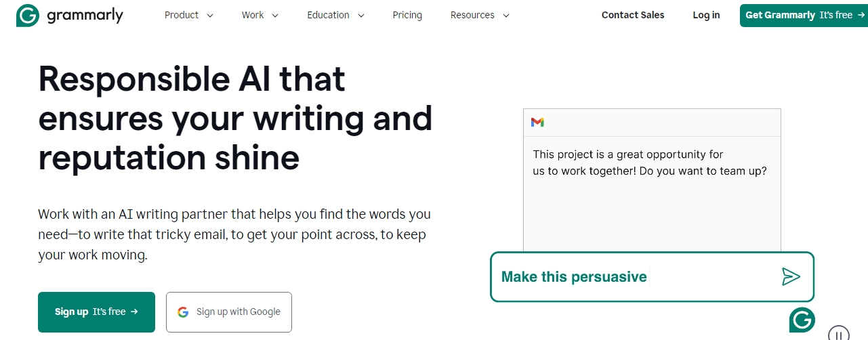The height and width of the screenshot is (340, 868).
Task: Expand the Resources menu chevron
Action: pyautogui.click(x=505, y=16)
